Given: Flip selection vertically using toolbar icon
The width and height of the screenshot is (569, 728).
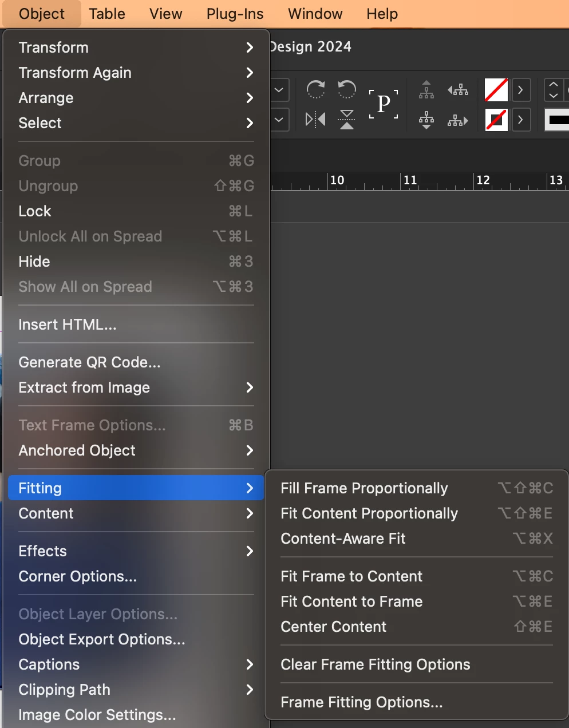Looking at the screenshot, I should point(346,120).
